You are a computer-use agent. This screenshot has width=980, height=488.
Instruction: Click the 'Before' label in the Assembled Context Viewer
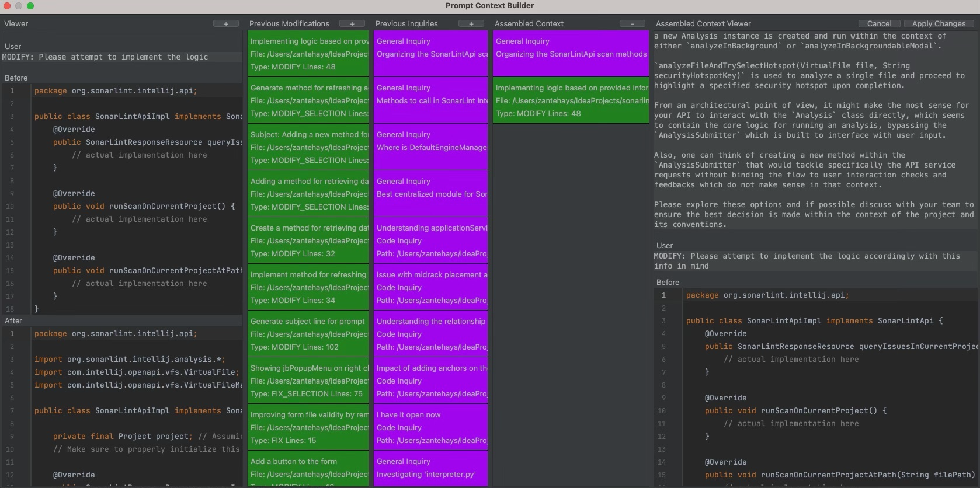click(x=668, y=282)
